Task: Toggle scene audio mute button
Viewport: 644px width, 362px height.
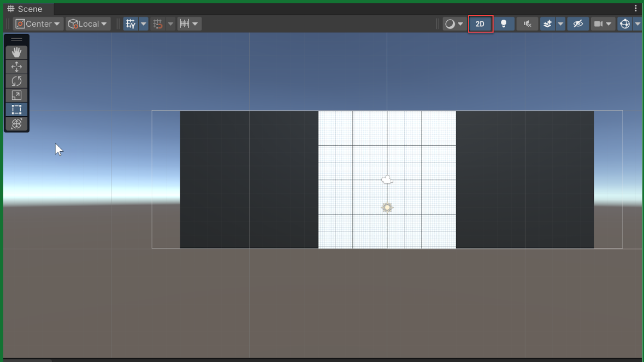Action: 527,24
